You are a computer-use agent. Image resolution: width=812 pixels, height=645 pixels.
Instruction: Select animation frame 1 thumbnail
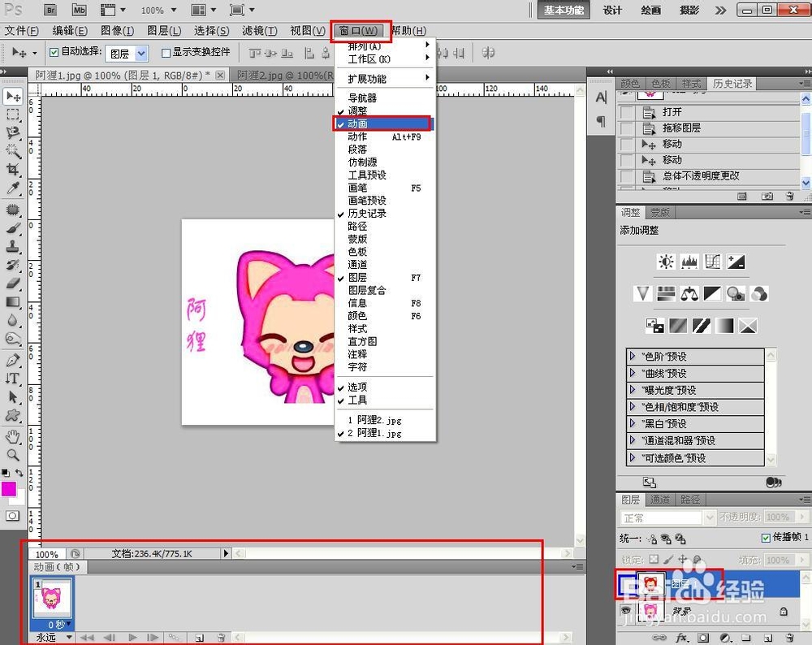click(51, 597)
